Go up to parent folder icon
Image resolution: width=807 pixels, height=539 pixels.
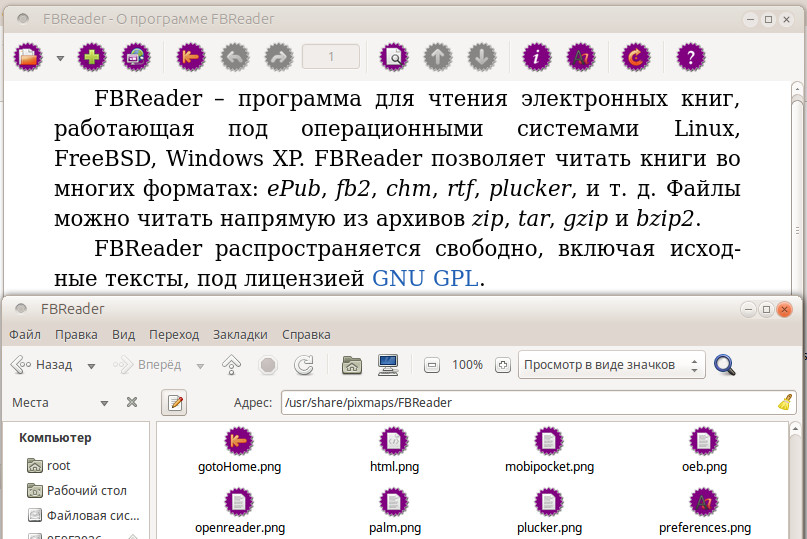(x=232, y=365)
